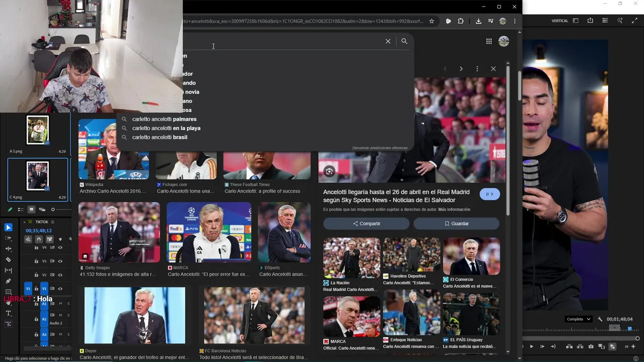
Task: Click the Compartir button
Action: tap(366, 223)
